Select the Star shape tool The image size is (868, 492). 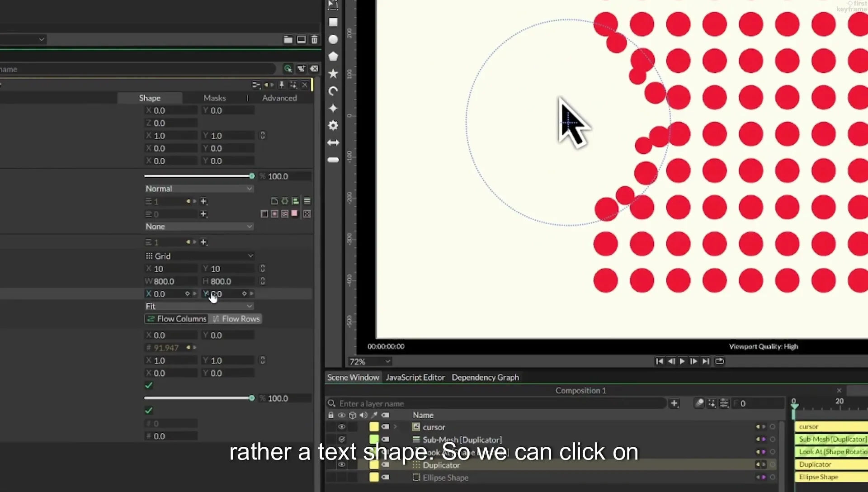[333, 74]
